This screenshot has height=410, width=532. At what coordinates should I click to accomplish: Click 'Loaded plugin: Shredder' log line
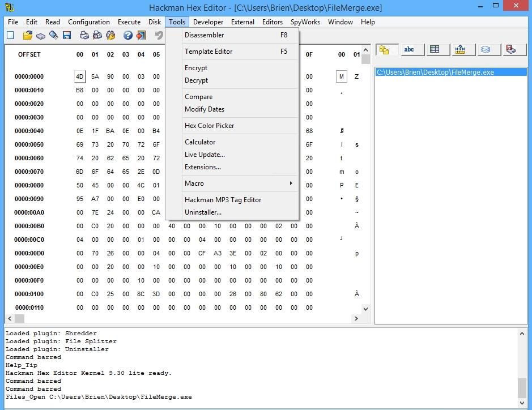point(51,334)
